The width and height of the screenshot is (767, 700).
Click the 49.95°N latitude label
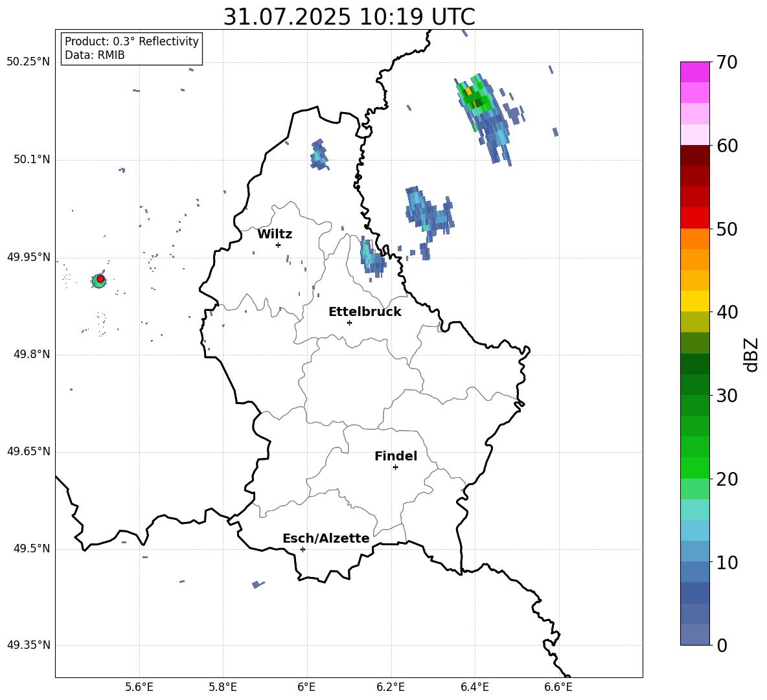tap(28, 257)
